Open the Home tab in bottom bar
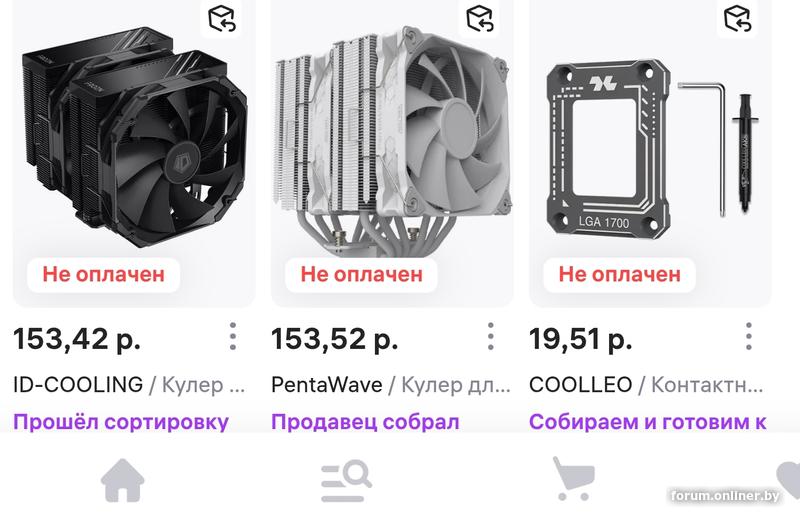800x517 pixels. (x=122, y=480)
